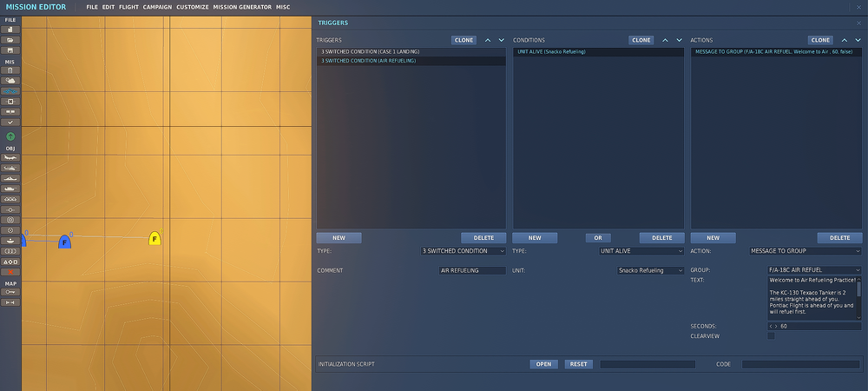
Task: Select the concentric circles trigger zone tool
Action: click(10, 220)
